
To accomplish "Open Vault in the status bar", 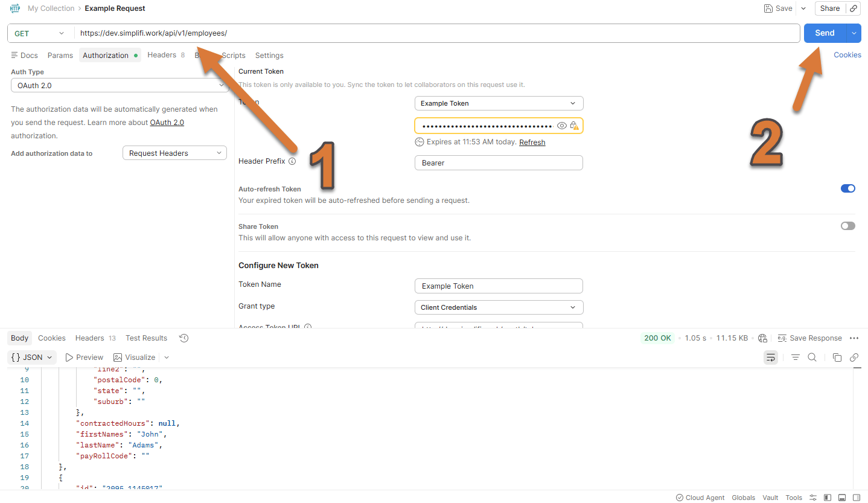I will 770,498.
